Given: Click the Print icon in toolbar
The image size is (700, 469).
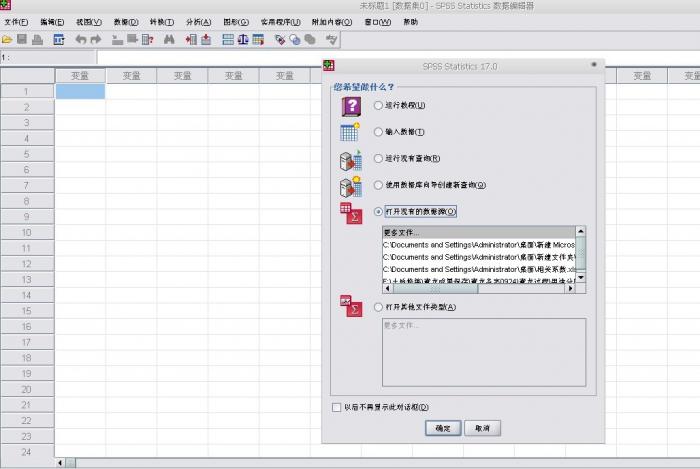Looking at the screenshot, I should [x=37, y=39].
